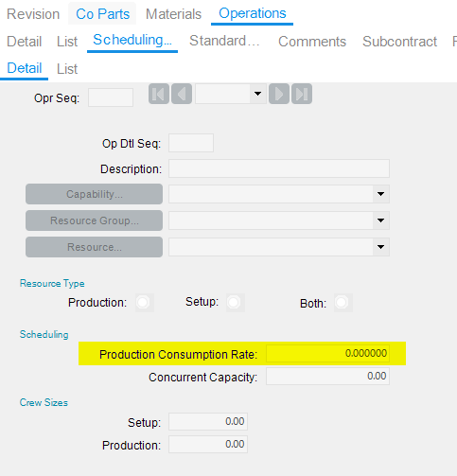Open the Co Parts tab
Screen dimensions: 457x476
point(102,14)
